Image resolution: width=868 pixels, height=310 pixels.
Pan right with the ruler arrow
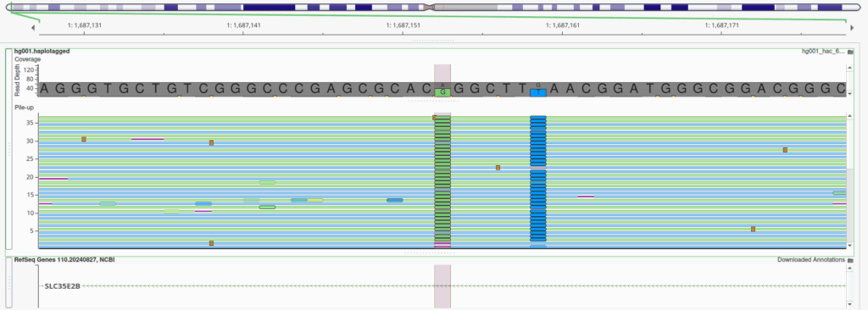tap(845, 27)
